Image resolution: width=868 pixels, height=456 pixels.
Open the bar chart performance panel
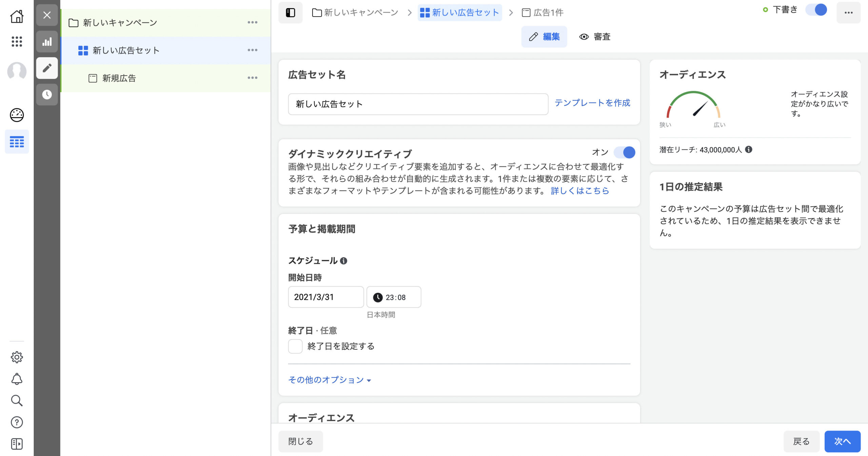pyautogui.click(x=47, y=42)
